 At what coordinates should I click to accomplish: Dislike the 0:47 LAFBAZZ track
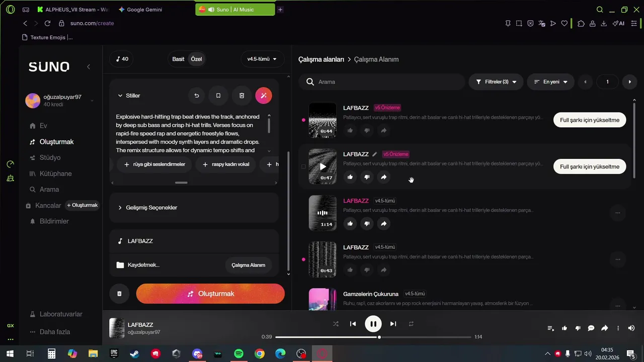(x=367, y=177)
